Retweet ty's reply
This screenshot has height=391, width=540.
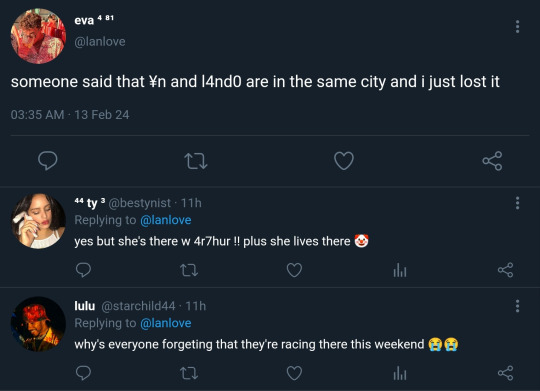point(189,270)
